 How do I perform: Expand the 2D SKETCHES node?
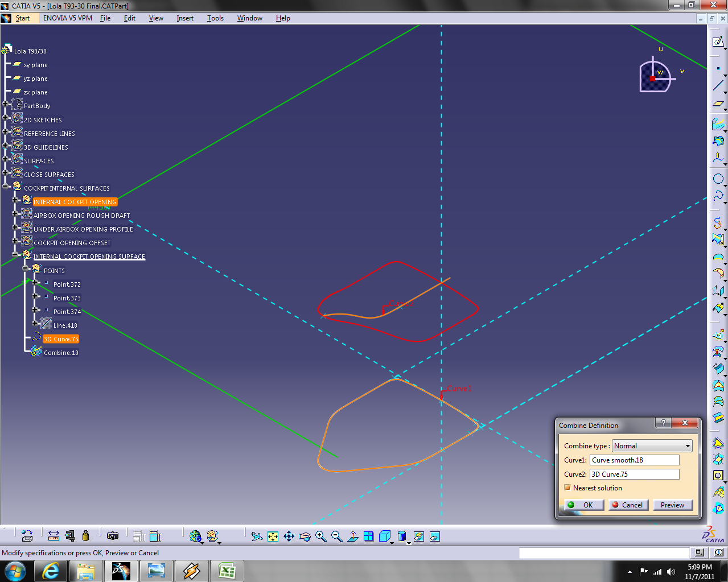coord(5,117)
